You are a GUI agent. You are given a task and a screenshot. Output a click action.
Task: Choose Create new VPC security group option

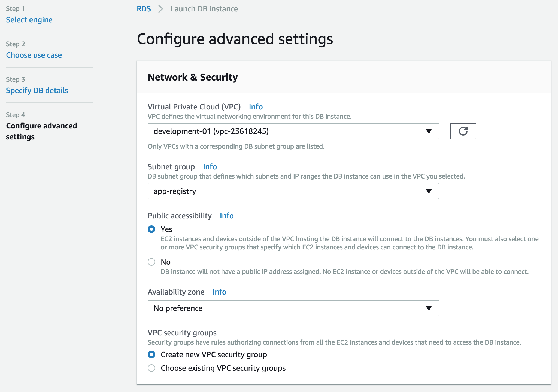pyautogui.click(x=151, y=354)
